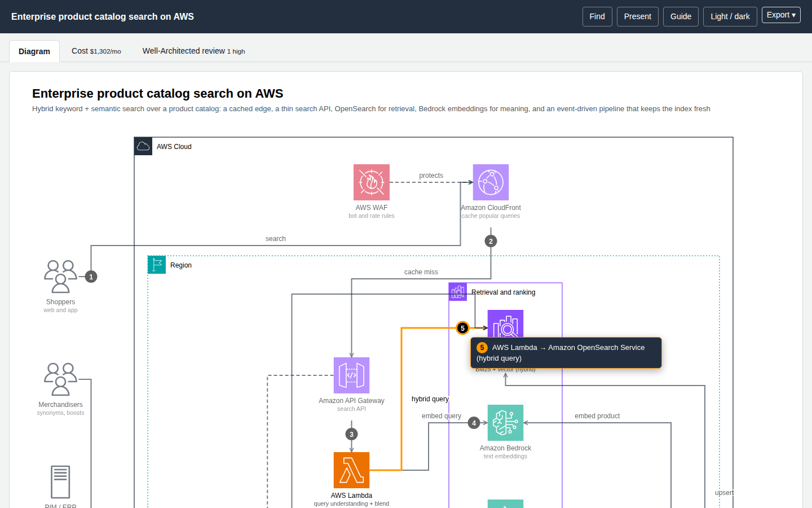Click the diagram heading text
Screen dimensions: 812x508
coord(158,94)
